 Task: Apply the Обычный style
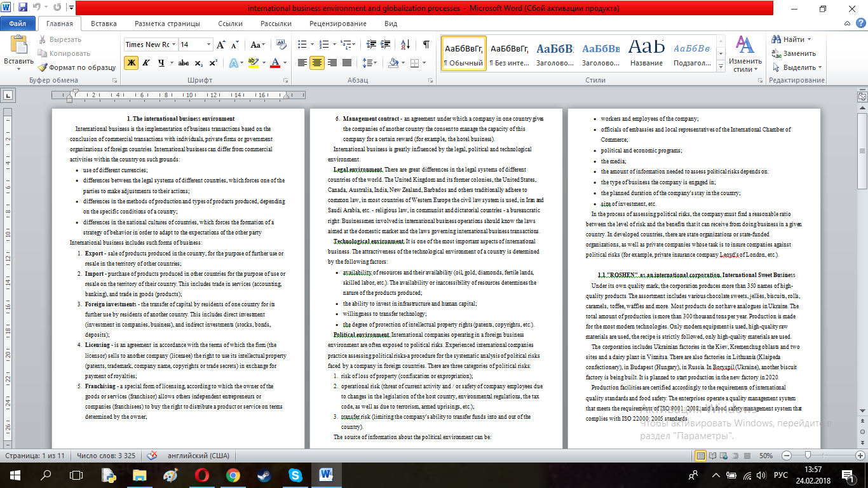click(464, 53)
